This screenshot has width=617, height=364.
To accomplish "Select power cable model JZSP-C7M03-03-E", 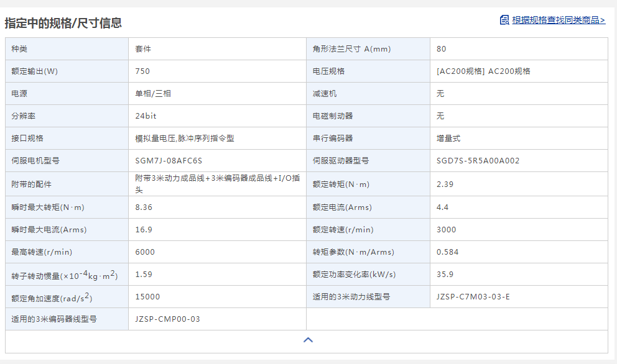I will pyautogui.click(x=473, y=297).
